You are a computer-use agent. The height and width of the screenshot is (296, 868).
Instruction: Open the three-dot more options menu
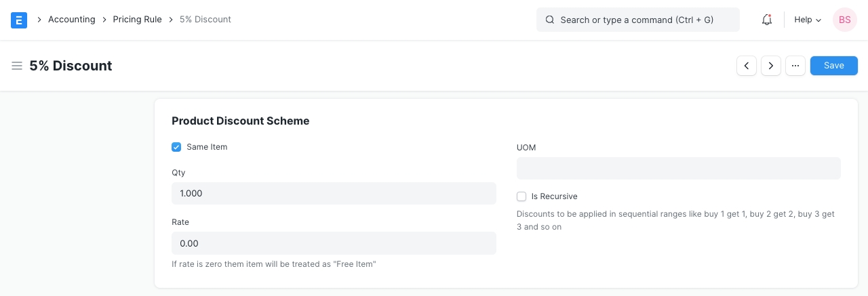click(x=795, y=66)
